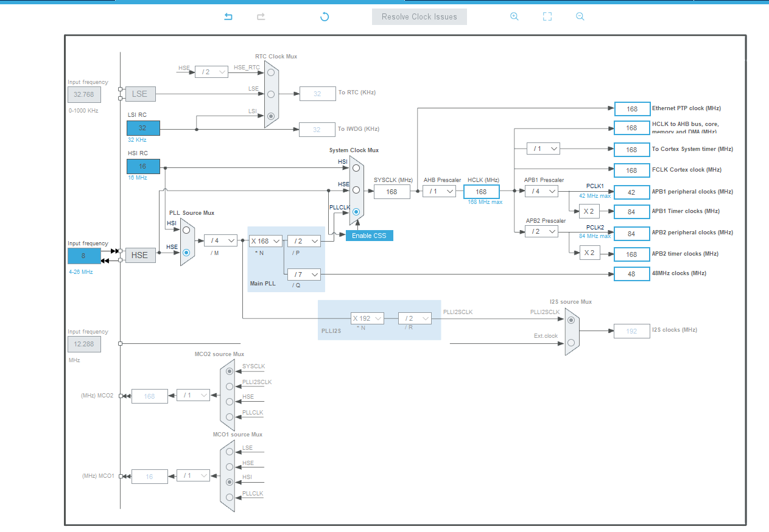Select HSI in MCO1 source Mux
The image size is (769, 532).
click(230, 481)
